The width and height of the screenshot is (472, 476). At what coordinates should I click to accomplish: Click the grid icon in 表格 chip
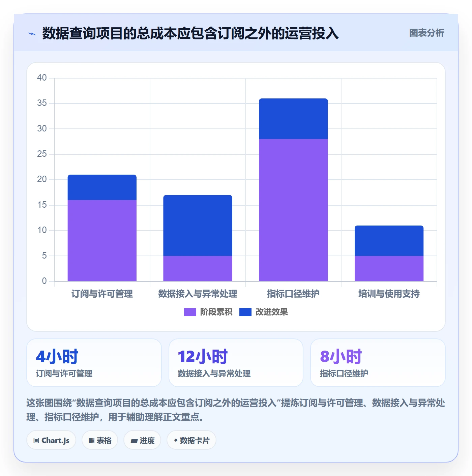(91, 441)
